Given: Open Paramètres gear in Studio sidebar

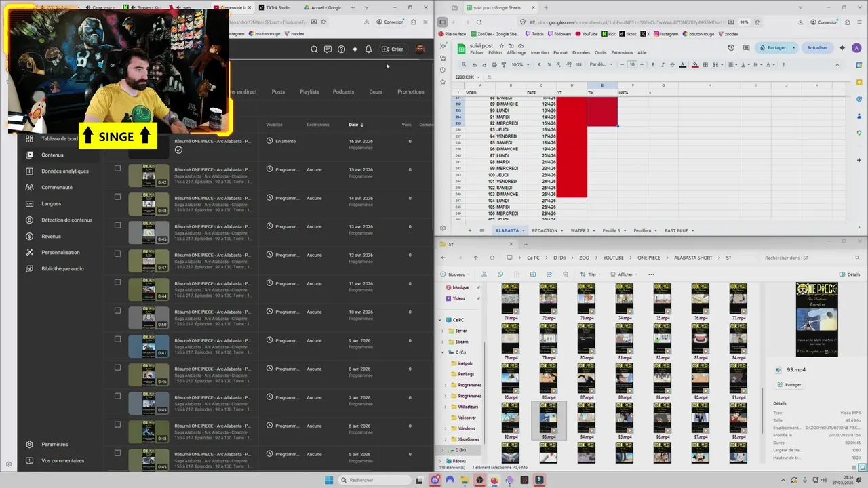Looking at the screenshot, I should click(29, 444).
